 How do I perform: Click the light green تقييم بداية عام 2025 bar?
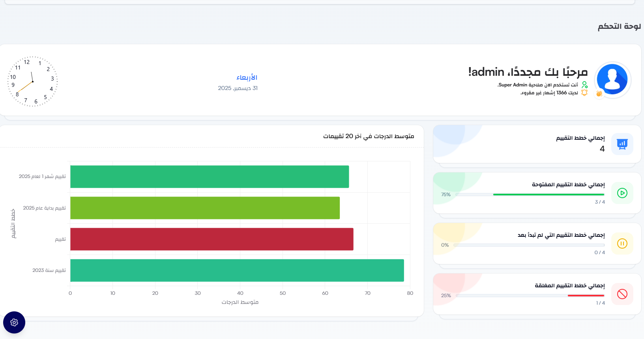pyautogui.click(x=205, y=208)
